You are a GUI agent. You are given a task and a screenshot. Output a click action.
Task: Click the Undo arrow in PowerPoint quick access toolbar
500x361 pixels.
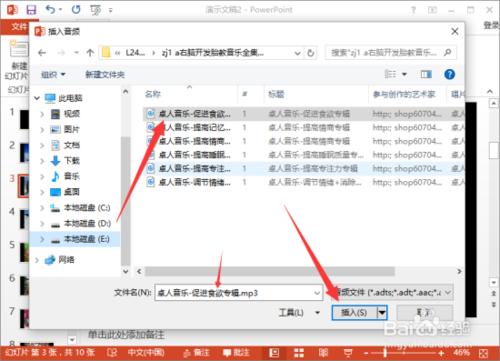(51, 10)
